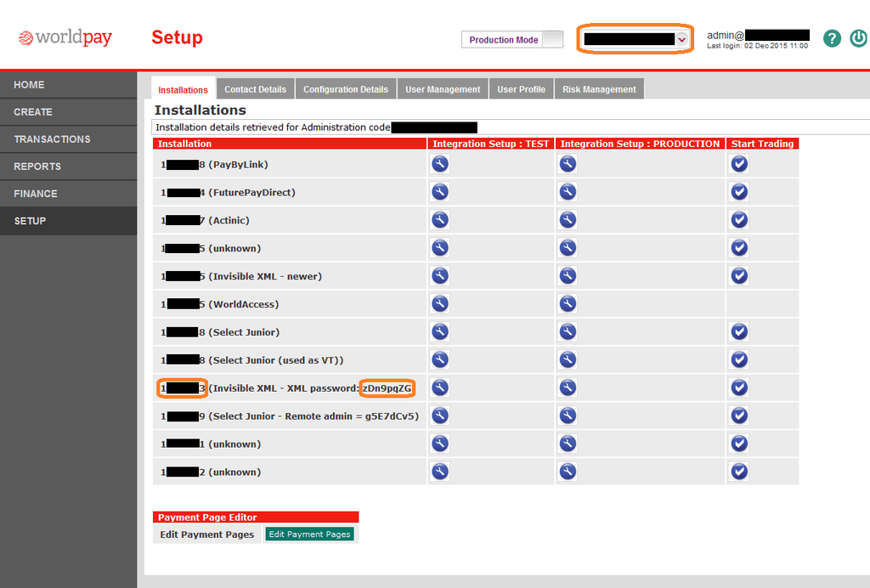Click Start Trading checkmark for Select Junior
The image size is (870, 588).
[x=739, y=331]
